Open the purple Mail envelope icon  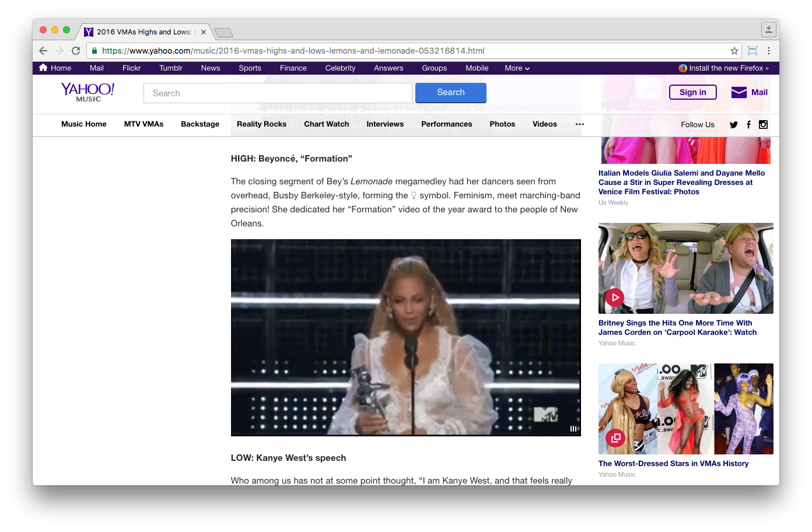pyautogui.click(x=739, y=92)
